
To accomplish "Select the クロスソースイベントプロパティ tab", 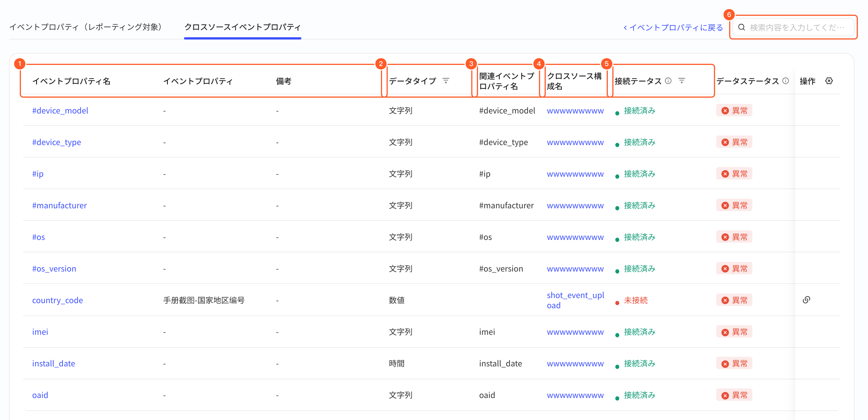I will point(242,27).
